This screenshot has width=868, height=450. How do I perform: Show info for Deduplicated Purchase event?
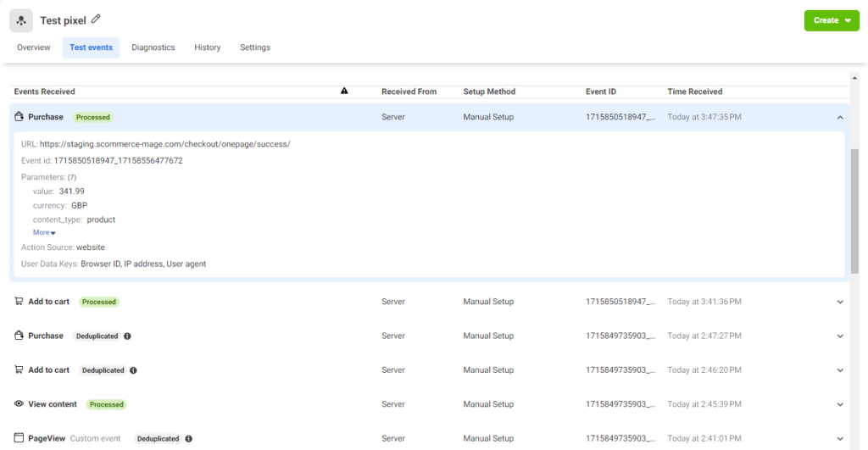pyautogui.click(x=127, y=336)
